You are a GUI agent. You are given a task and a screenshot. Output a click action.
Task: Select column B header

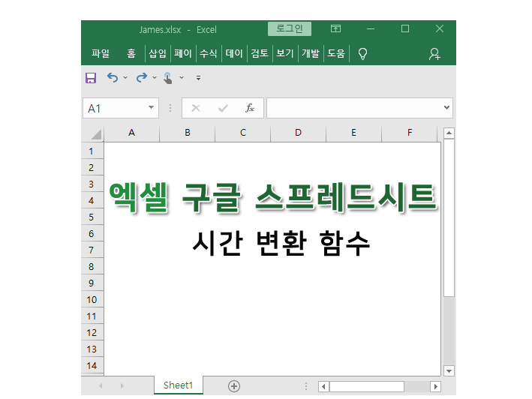tap(188, 133)
